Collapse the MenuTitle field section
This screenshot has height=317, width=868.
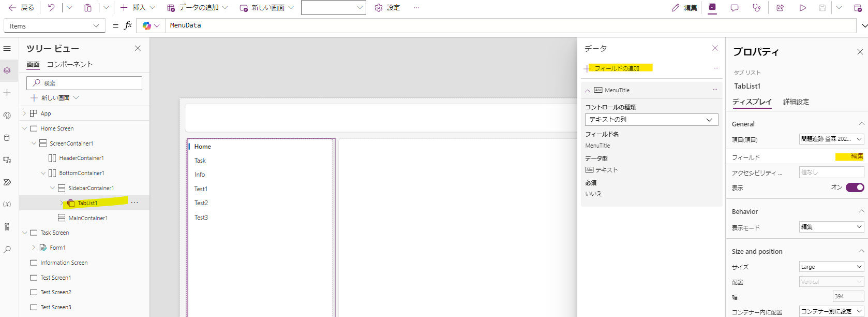[x=588, y=90]
